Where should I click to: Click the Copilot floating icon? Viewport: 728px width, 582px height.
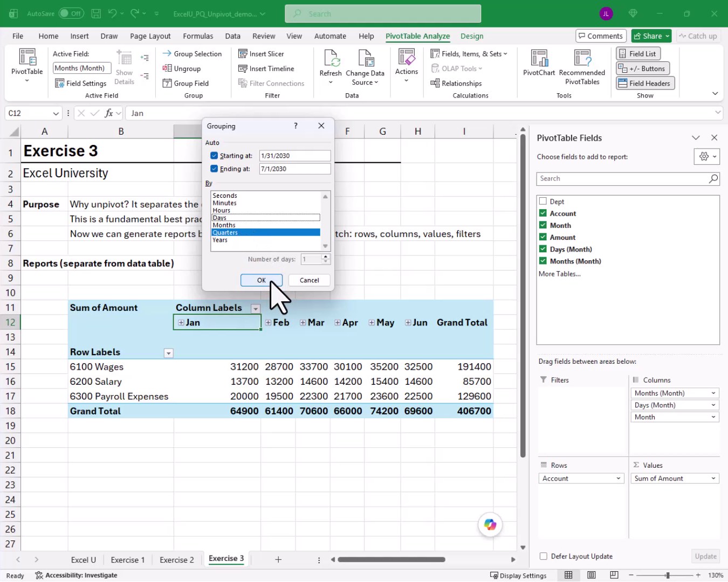tap(490, 524)
